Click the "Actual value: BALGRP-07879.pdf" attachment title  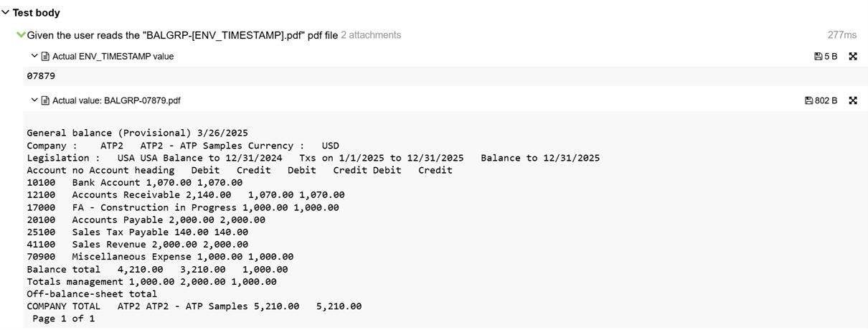(116, 100)
